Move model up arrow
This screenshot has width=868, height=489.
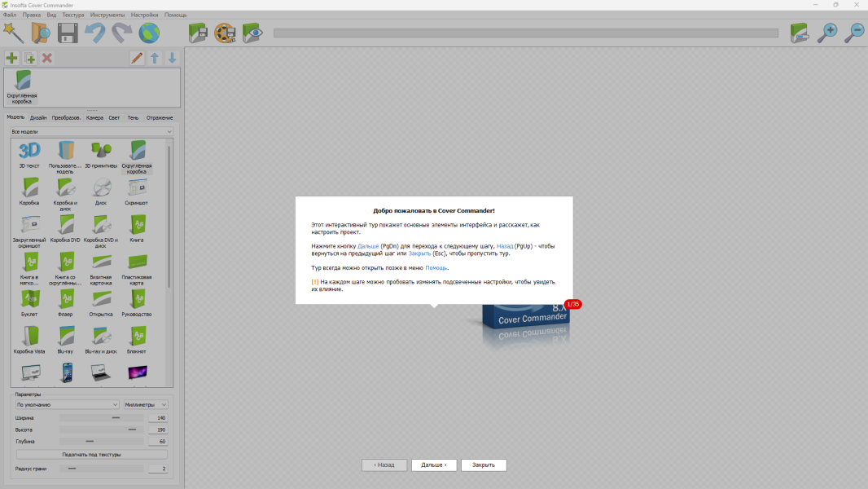click(x=155, y=58)
